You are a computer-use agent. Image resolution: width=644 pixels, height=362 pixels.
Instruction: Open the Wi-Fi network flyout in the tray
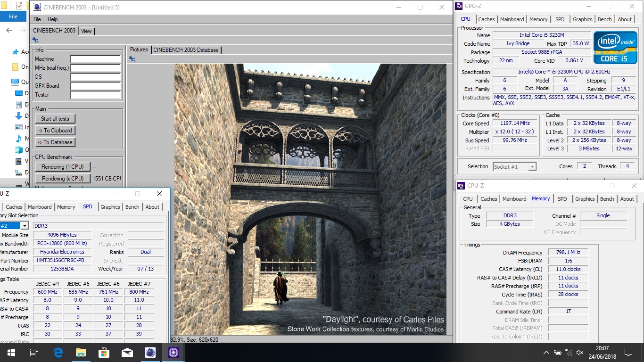(569, 353)
